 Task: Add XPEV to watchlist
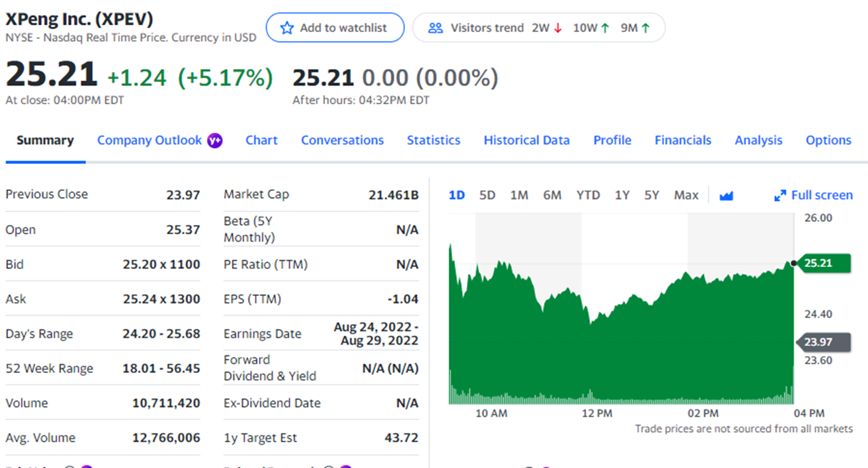(335, 28)
